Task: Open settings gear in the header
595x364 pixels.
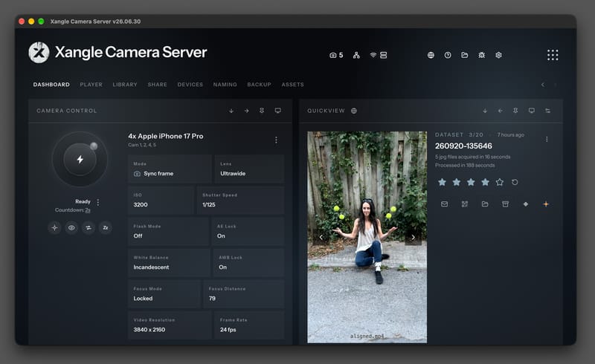Action: 498,56
